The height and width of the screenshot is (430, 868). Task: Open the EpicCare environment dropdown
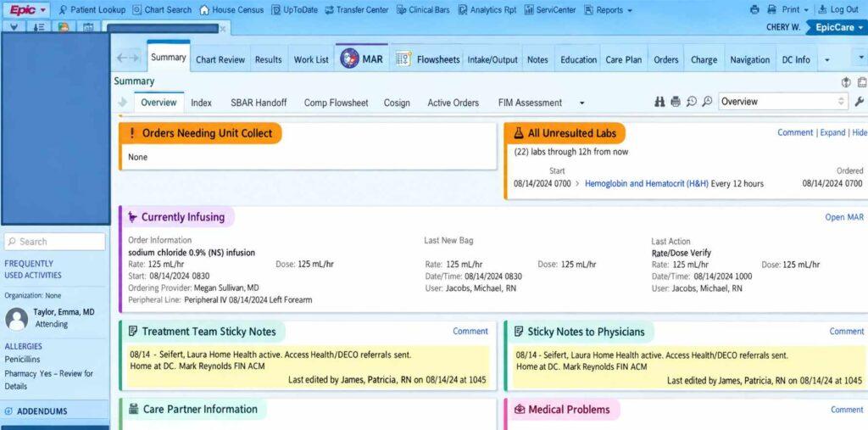pos(839,27)
